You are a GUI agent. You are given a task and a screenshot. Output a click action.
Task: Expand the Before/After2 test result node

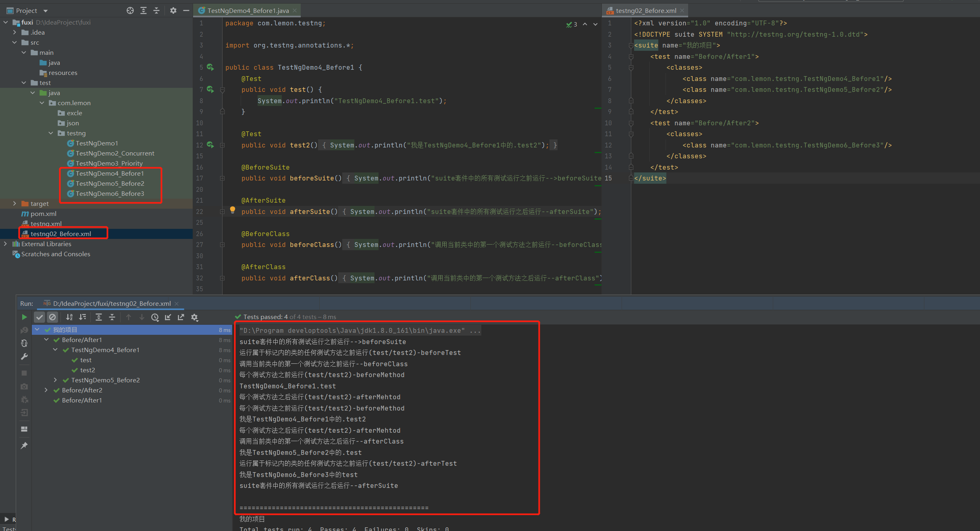tap(46, 390)
